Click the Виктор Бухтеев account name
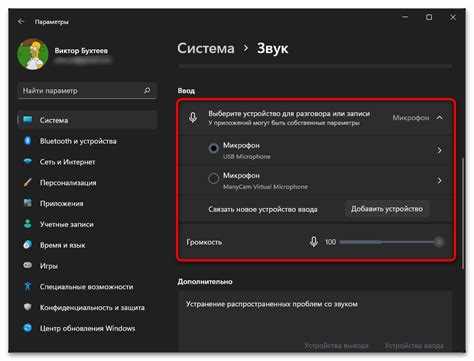Viewport: 474px width, 361px height. click(x=81, y=51)
